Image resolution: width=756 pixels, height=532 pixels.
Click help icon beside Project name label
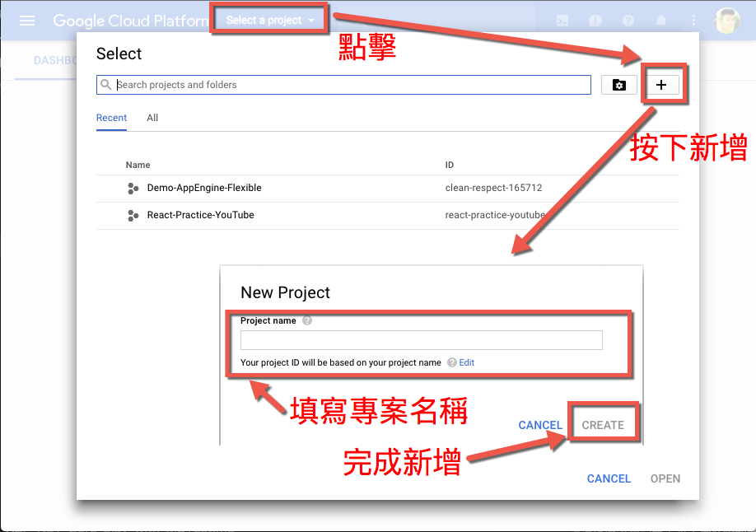pos(307,321)
